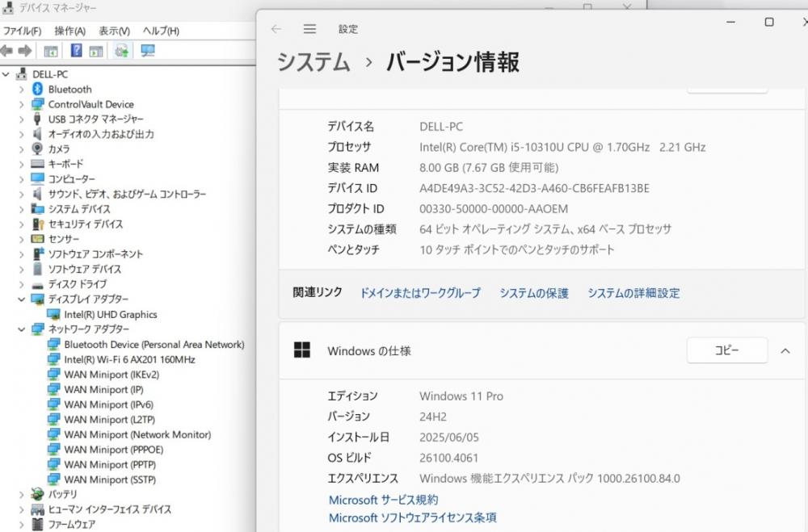The image size is (808, 532).
Task: Select the DELL-PC computer icon in tree
Action: [x=22, y=74]
